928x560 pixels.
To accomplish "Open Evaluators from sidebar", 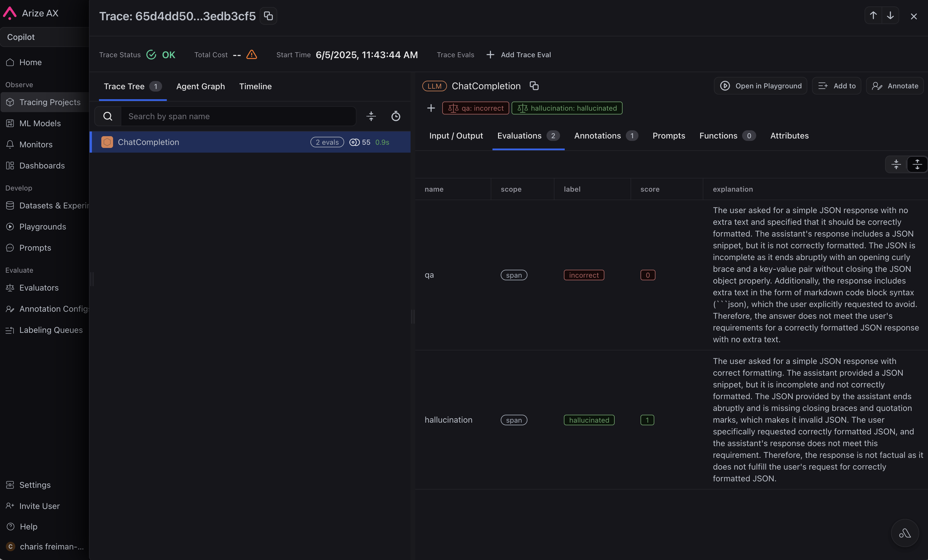I will pyautogui.click(x=44, y=288).
